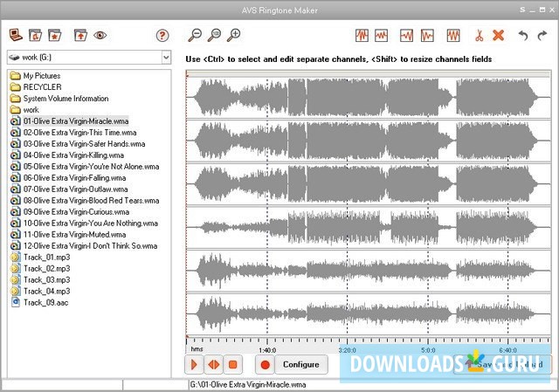Undo the last edit
Screen dimensions: 559x392
[x=523, y=35]
